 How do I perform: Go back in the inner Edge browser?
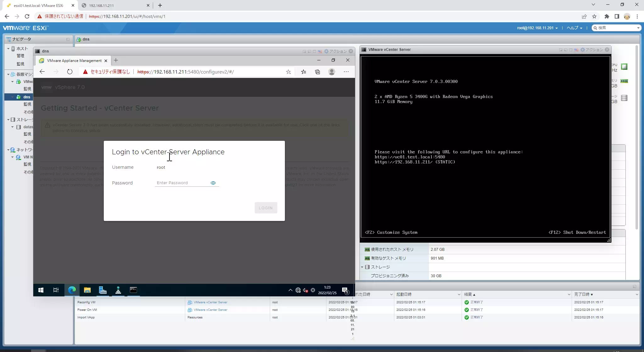click(x=42, y=72)
